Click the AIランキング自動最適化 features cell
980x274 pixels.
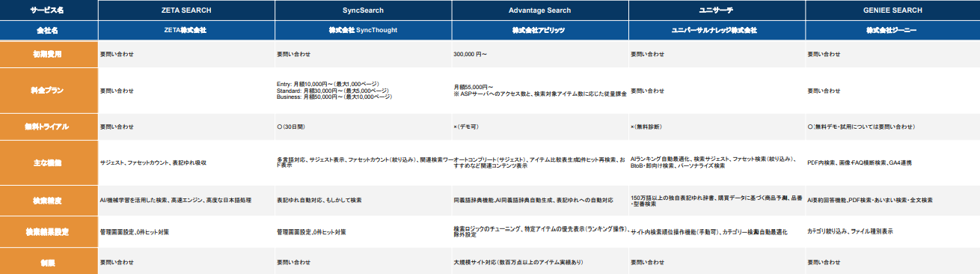[716, 162]
